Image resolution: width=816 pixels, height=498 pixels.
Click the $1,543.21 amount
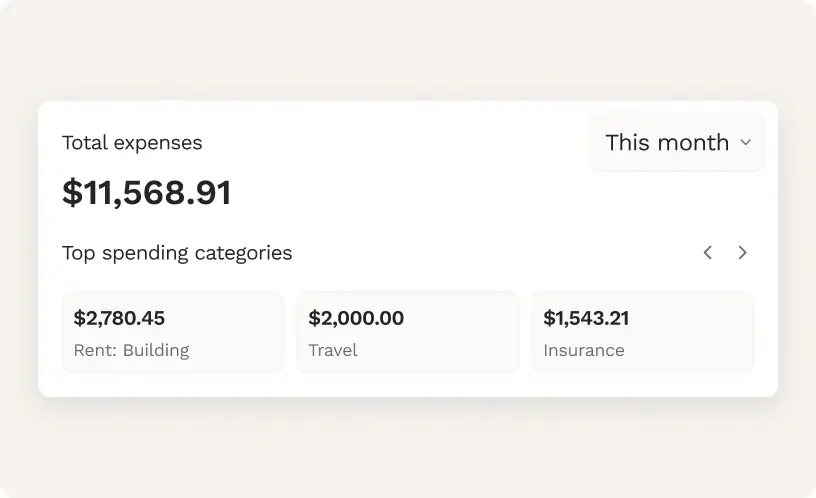coord(586,318)
